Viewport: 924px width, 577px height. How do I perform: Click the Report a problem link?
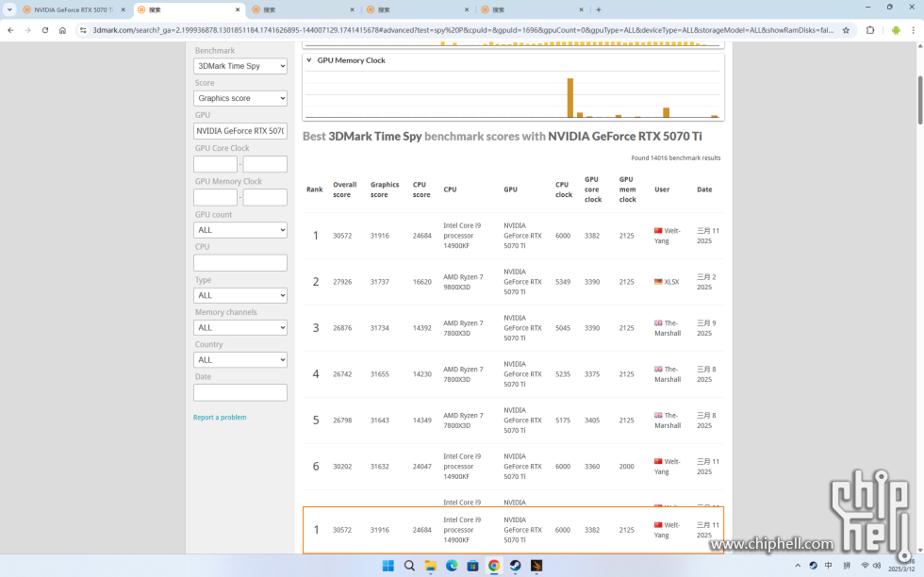220,418
